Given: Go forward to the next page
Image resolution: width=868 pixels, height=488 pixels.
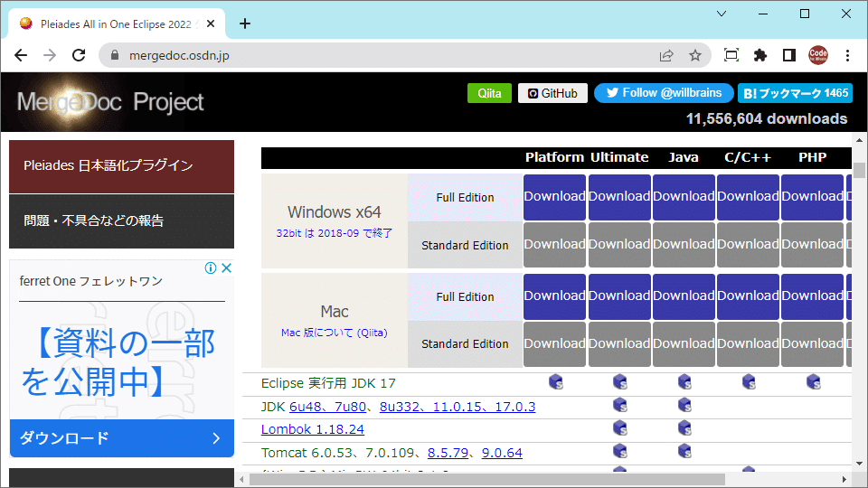Looking at the screenshot, I should pos(50,55).
